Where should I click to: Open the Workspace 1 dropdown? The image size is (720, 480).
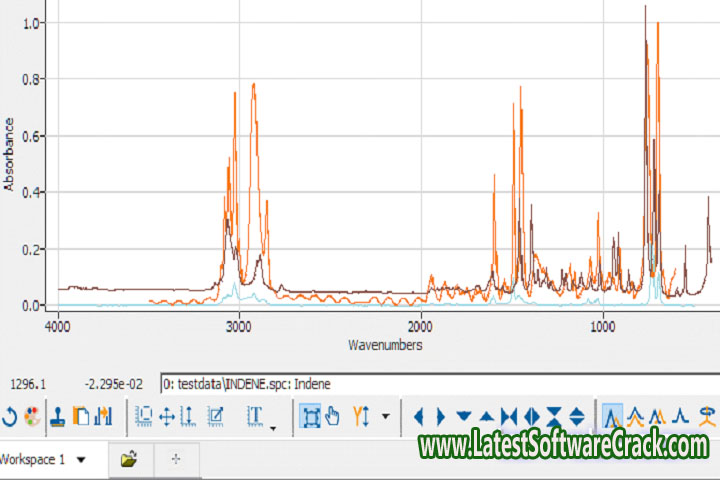[x=81, y=460]
